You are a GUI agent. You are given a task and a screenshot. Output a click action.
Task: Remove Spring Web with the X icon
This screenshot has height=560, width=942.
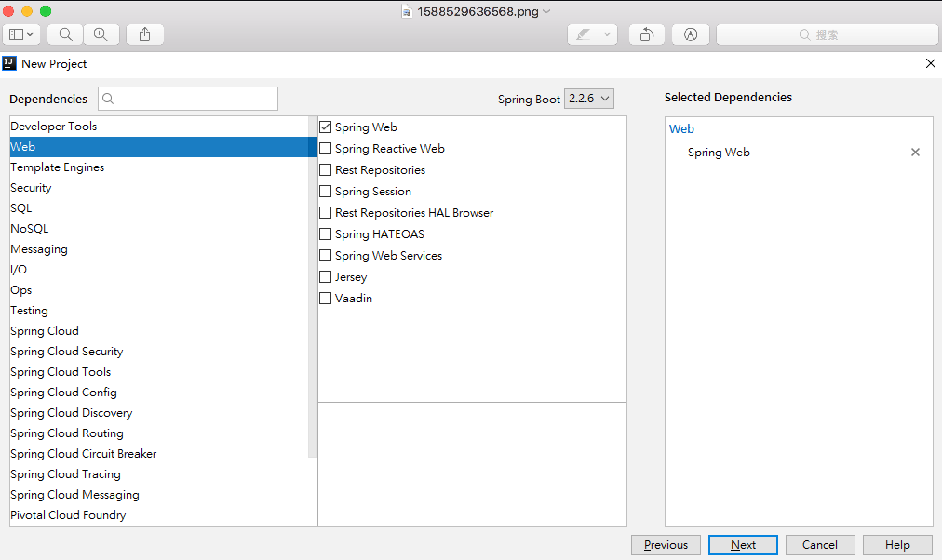(915, 152)
